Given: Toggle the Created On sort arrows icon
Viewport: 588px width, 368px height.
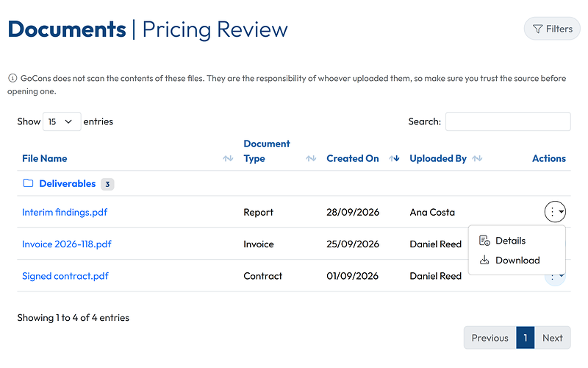Looking at the screenshot, I should point(394,158).
